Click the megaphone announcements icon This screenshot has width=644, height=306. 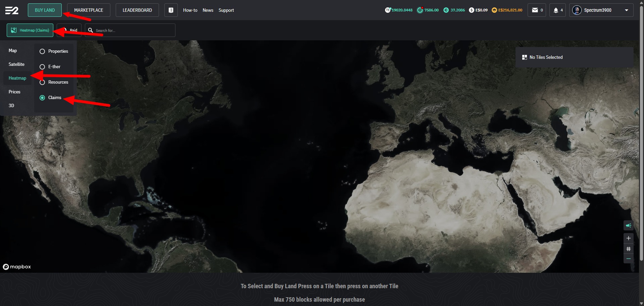pyautogui.click(x=628, y=225)
